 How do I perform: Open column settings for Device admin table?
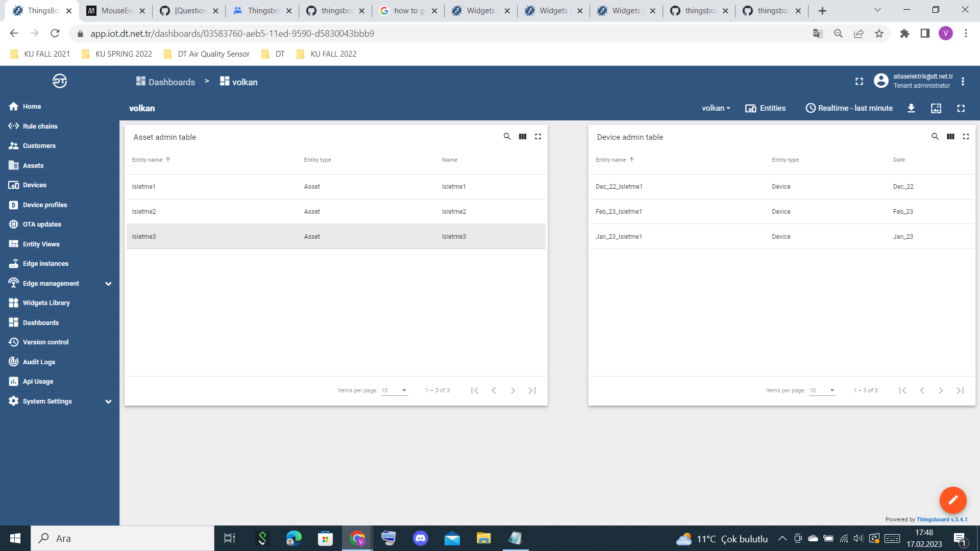(x=950, y=136)
